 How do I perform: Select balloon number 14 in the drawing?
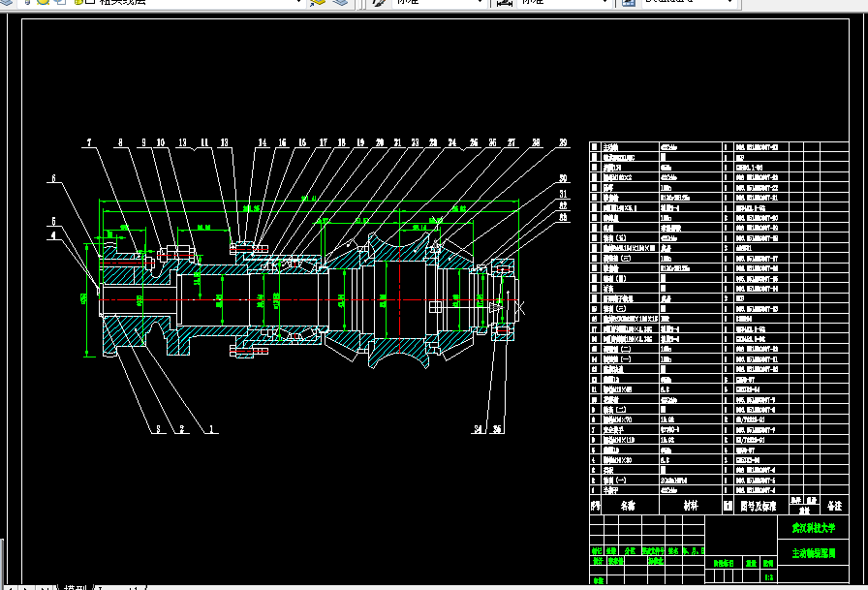(x=262, y=142)
